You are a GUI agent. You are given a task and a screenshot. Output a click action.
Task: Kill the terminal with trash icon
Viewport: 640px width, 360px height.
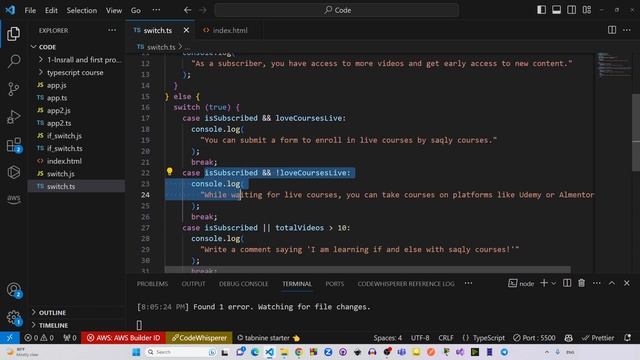582,283
